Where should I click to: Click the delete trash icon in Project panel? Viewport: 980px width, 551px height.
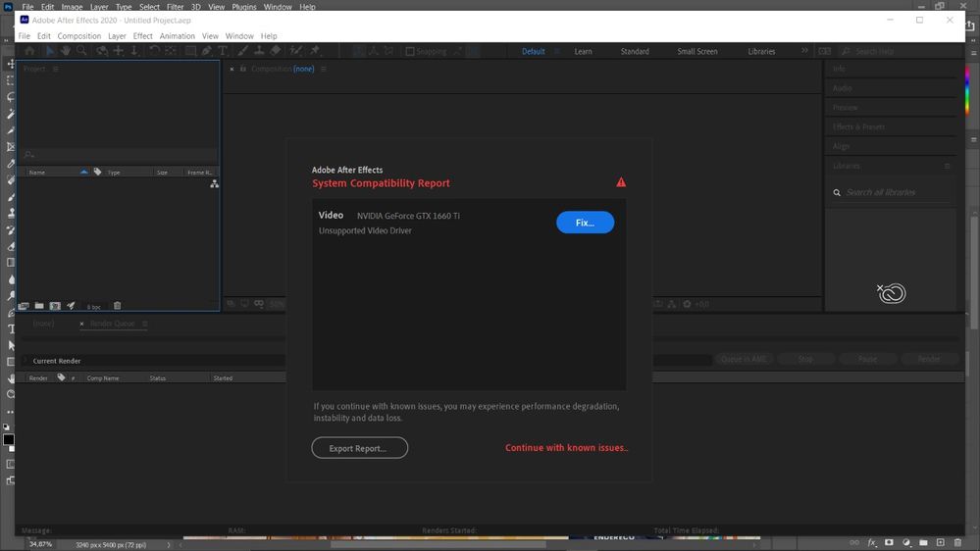[117, 306]
